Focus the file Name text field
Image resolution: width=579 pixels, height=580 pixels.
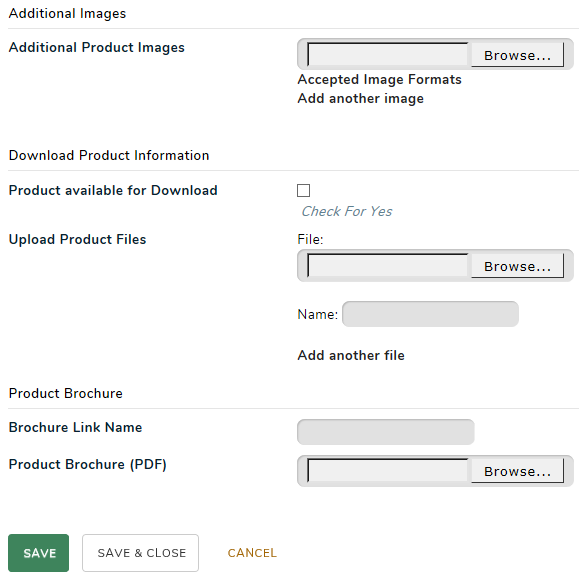coord(430,314)
